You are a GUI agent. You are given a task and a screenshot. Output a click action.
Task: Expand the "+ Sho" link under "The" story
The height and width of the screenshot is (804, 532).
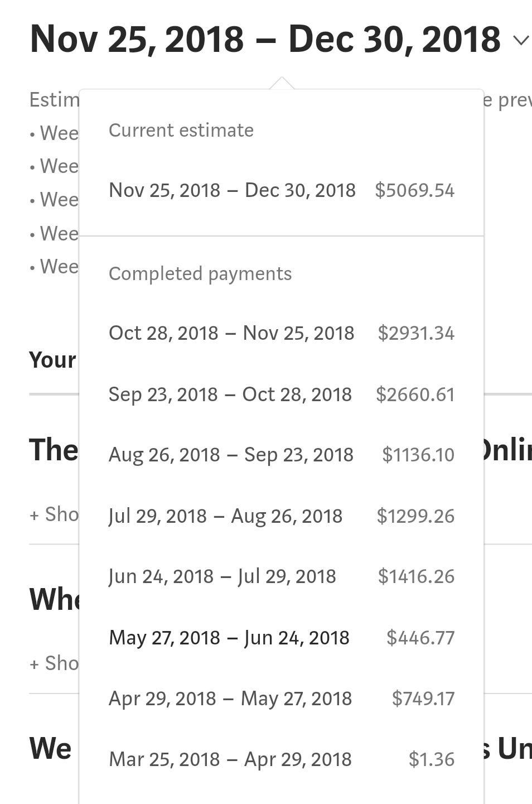pyautogui.click(x=54, y=514)
